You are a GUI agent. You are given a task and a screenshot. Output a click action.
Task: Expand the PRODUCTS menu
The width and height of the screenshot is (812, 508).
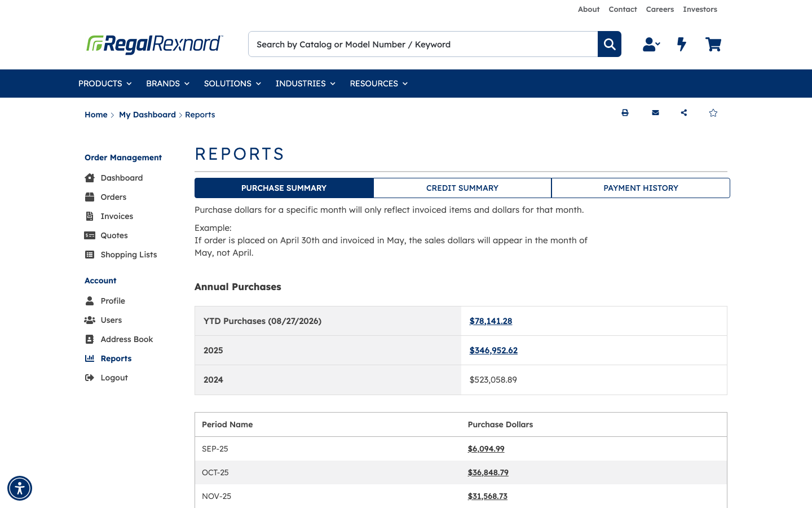pos(105,84)
